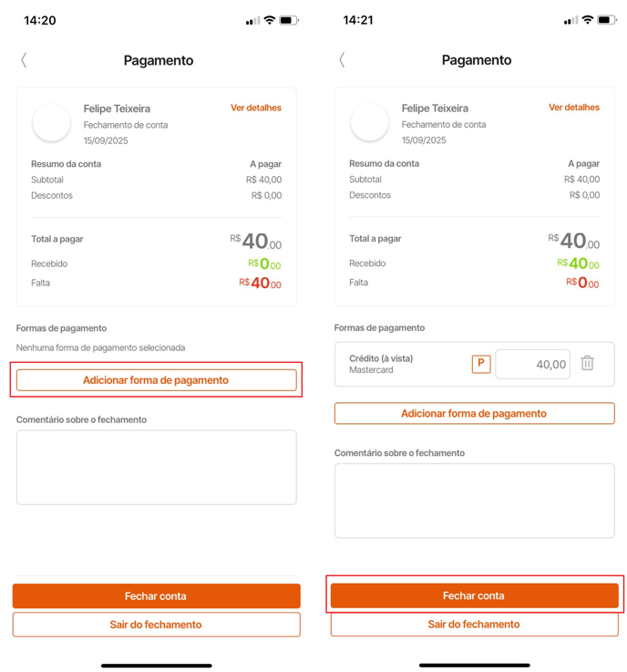Click highlighted Adicionar forma de pagamento button

coord(157,380)
